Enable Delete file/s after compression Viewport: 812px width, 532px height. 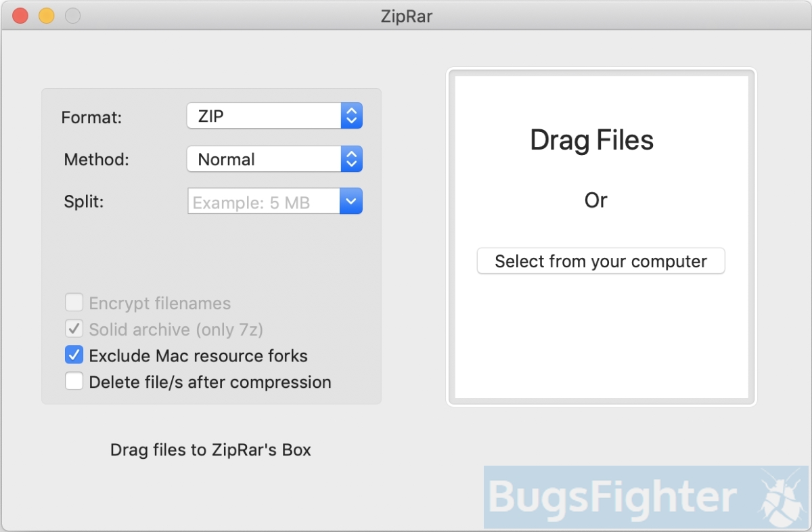point(74,382)
